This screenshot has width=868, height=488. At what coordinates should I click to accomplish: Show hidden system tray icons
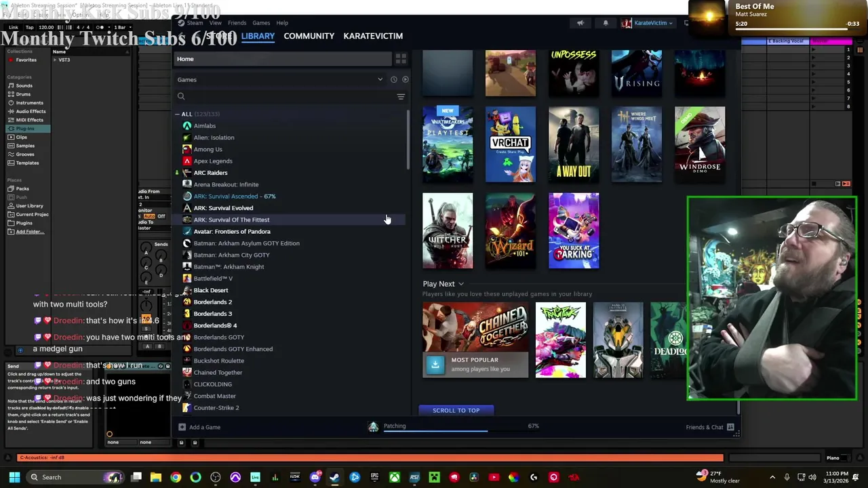(x=772, y=477)
